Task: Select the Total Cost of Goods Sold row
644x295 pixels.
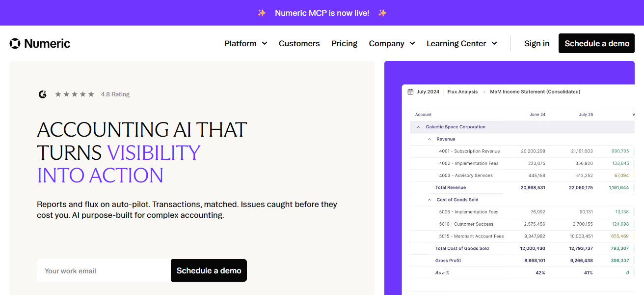Action: (522, 248)
